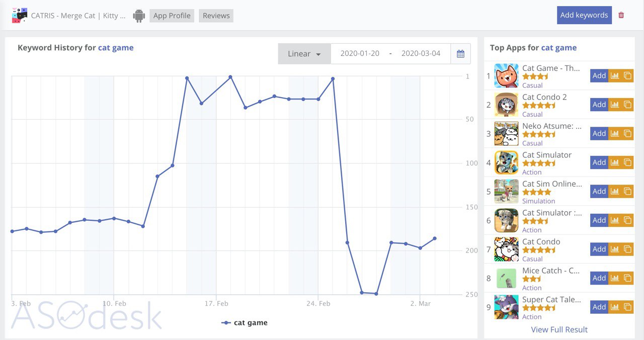Edit the end date 2020-03-04 field
Viewport: 644px width, 340px height.
[x=421, y=54]
